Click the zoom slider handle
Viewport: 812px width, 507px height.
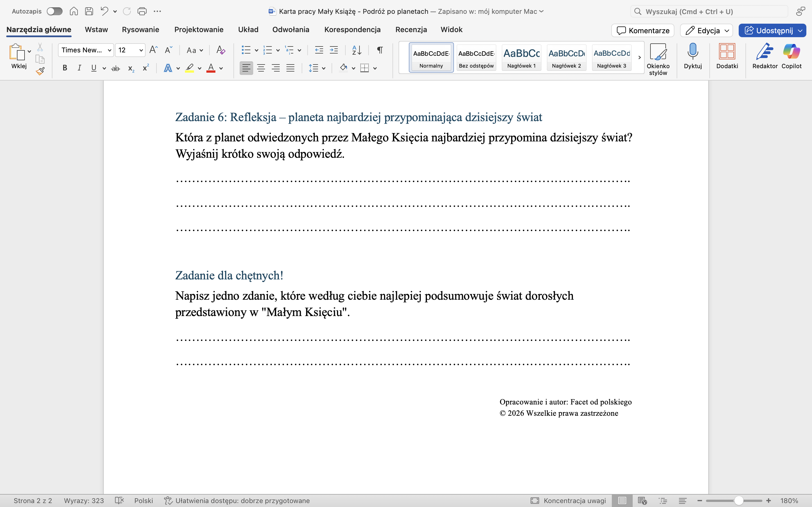click(x=738, y=501)
